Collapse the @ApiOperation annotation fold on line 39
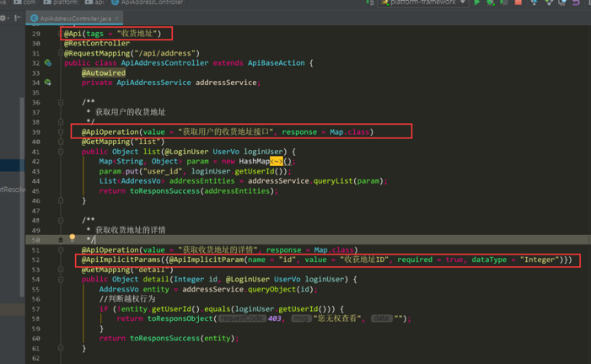 [61, 131]
